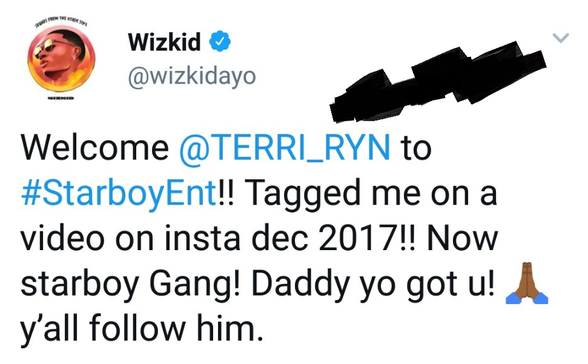
Task: Open the @wizkidayo handle link
Action: [x=191, y=76]
